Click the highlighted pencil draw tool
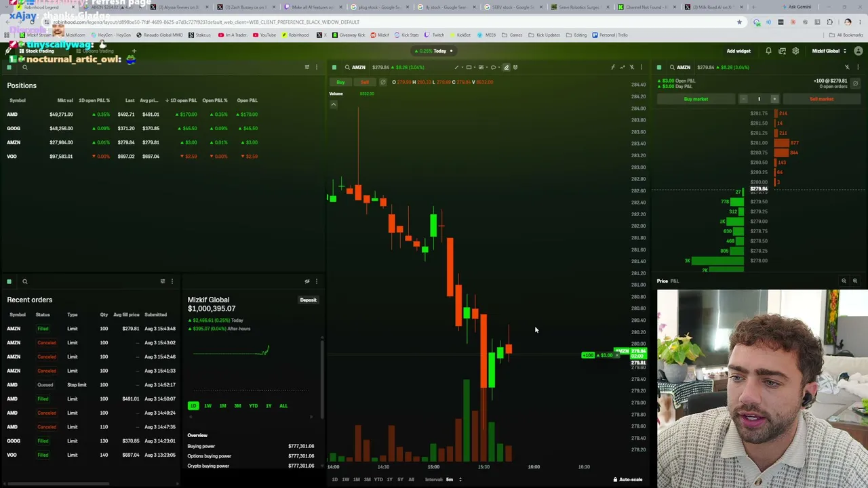 (x=506, y=67)
